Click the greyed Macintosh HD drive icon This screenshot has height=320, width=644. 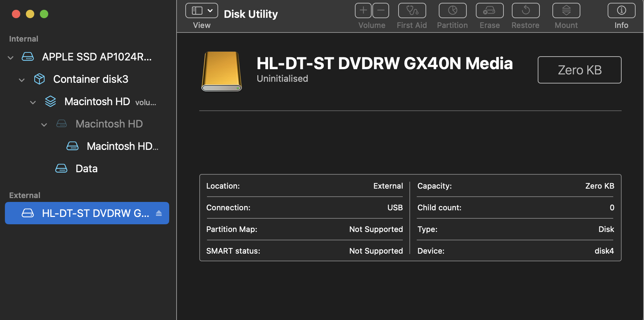click(x=62, y=124)
